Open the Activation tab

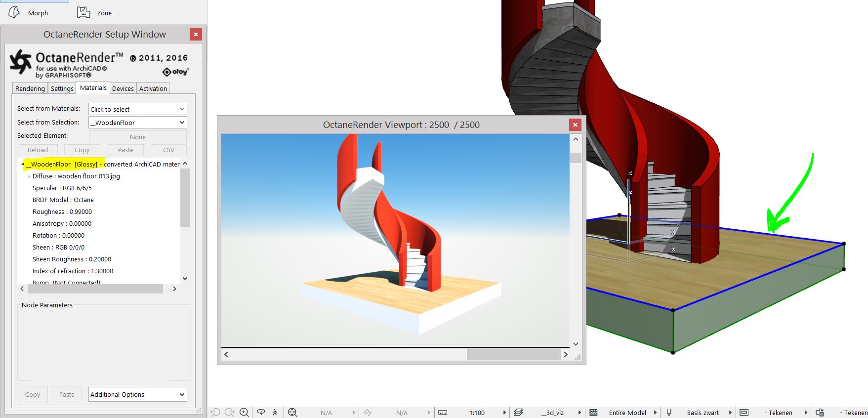click(x=153, y=88)
